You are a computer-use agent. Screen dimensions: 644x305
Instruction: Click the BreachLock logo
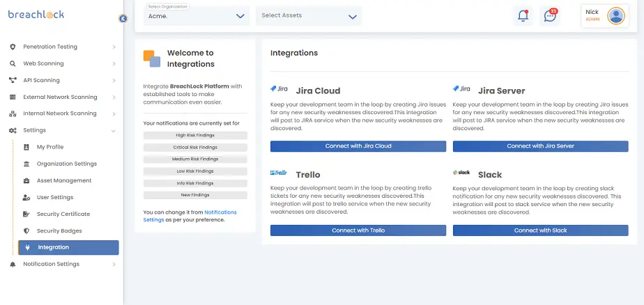[36, 15]
